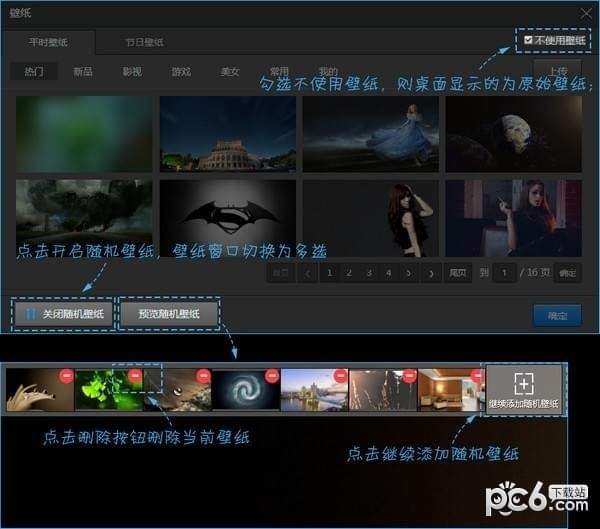Remove the hands wallpaper with its red delete icon
This screenshot has height=529, width=600.
66,377
